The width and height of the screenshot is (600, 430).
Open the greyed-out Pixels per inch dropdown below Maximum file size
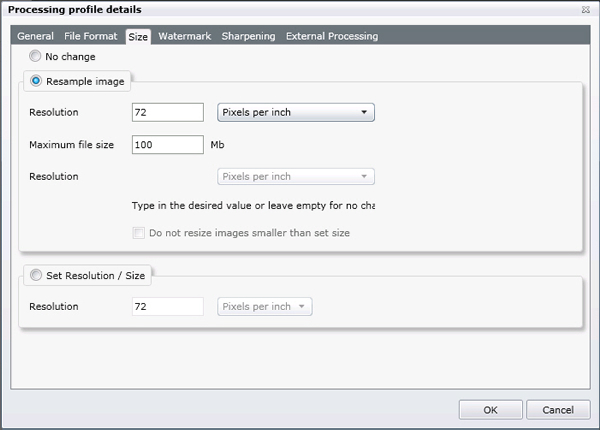pyautogui.click(x=295, y=177)
